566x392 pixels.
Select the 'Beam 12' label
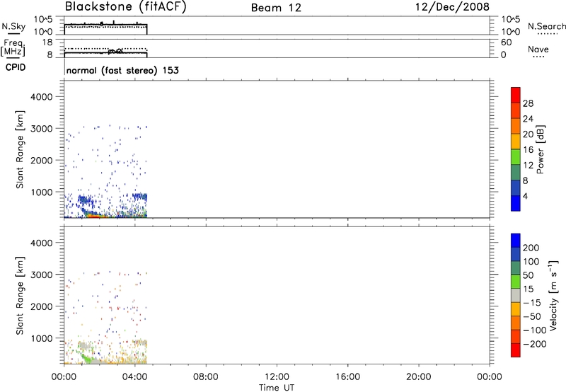pos(276,8)
